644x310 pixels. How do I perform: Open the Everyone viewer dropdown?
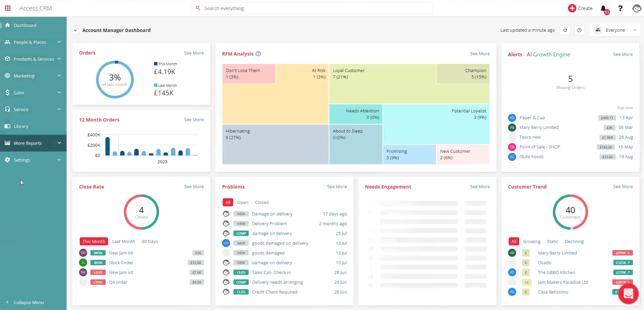pyautogui.click(x=615, y=30)
